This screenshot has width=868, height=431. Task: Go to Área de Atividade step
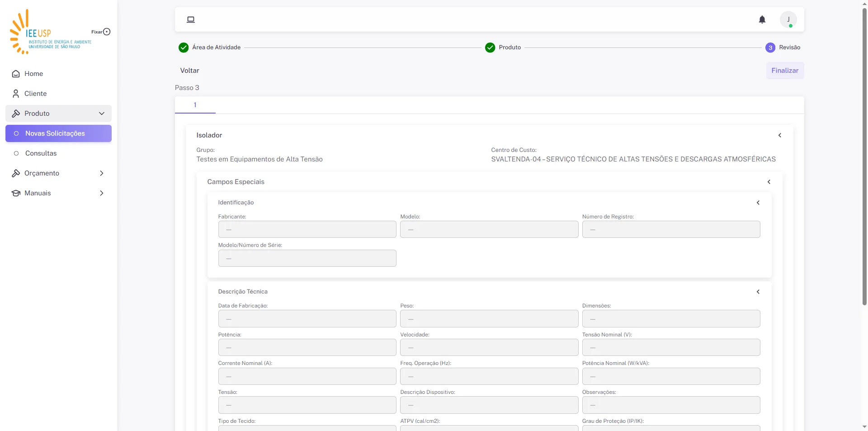(x=210, y=47)
